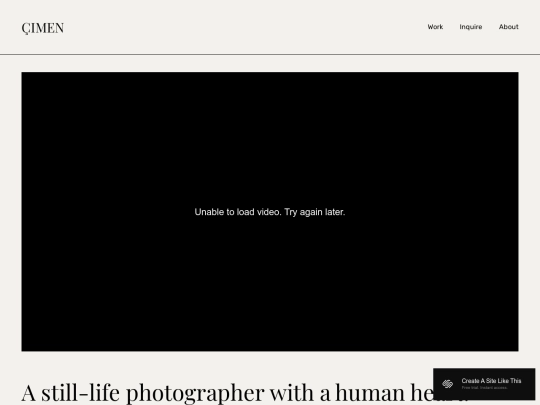Click the Squarespace logo icon in banner
This screenshot has width=540, height=405.
click(447, 384)
